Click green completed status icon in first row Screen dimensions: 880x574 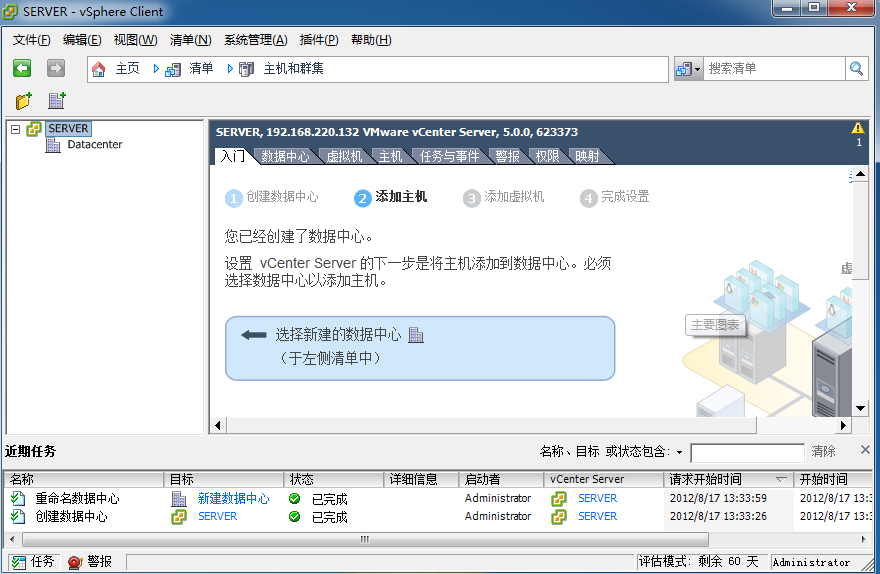click(295, 498)
